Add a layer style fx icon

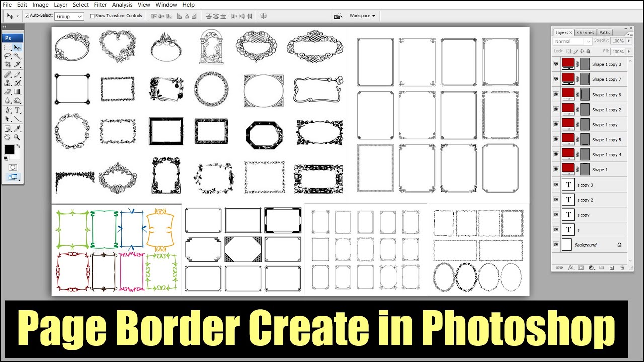coord(571,268)
